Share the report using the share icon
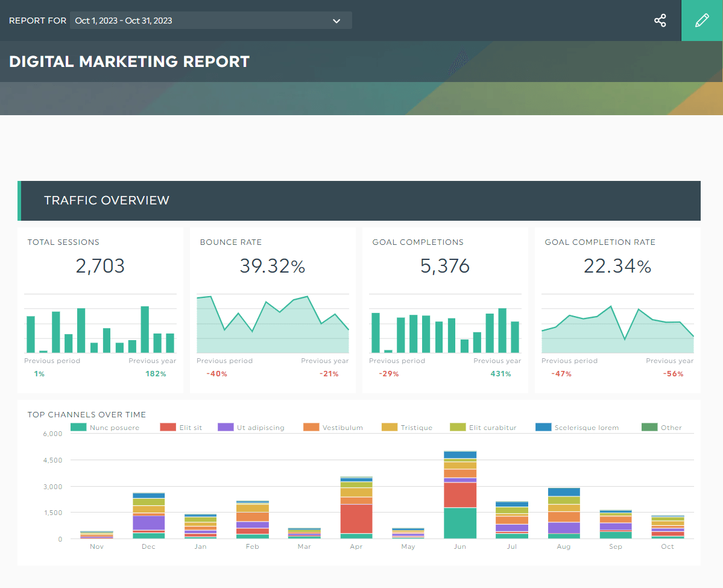Screen dimensions: 723x588 point(660,20)
